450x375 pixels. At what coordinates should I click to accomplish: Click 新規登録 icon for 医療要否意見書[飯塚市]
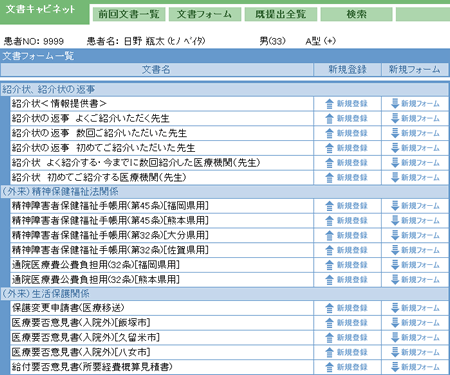click(x=329, y=323)
